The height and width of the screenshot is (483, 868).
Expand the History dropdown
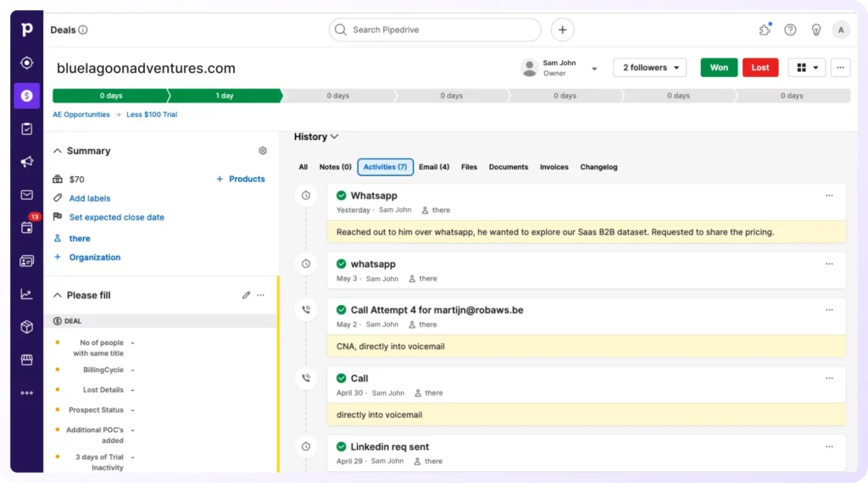pyautogui.click(x=316, y=136)
